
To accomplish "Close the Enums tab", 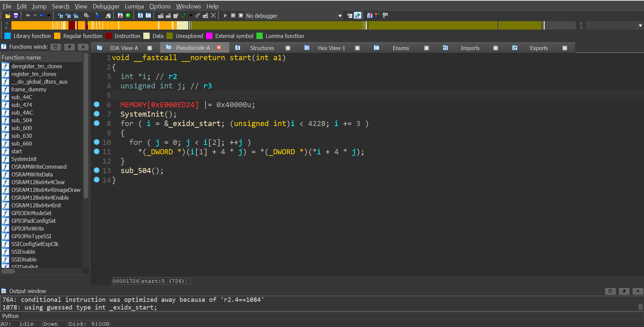I will (x=427, y=48).
